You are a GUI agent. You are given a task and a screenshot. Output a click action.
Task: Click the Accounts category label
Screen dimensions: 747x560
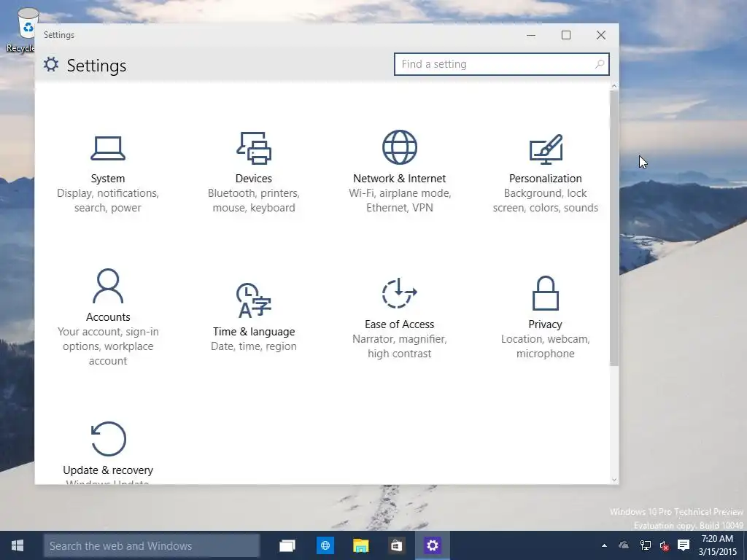(108, 317)
